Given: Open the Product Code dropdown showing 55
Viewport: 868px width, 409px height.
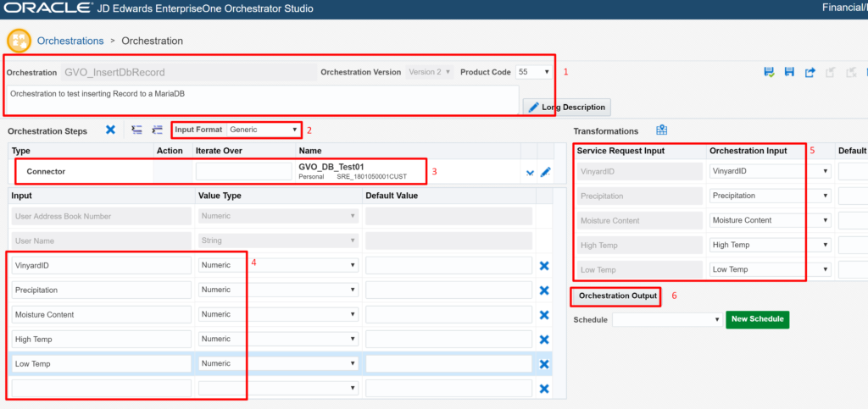Looking at the screenshot, I should [x=534, y=72].
